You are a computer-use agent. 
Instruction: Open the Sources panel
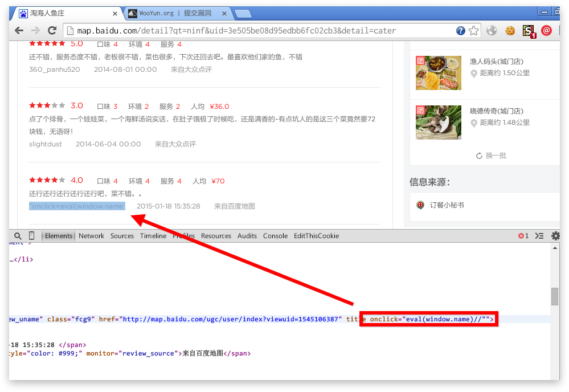click(122, 236)
